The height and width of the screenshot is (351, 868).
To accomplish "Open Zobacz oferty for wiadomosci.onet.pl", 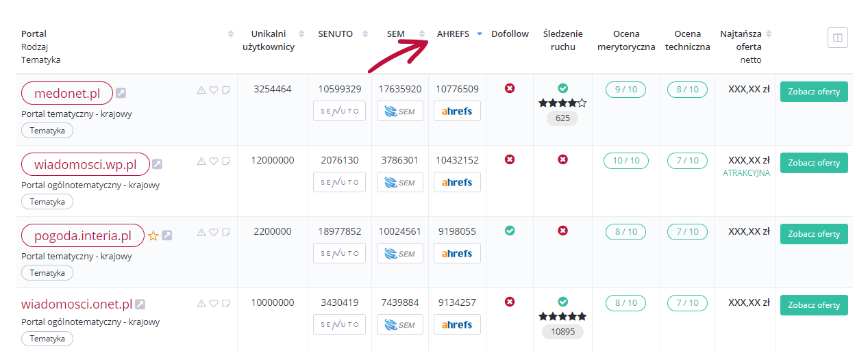I will click(814, 305).
